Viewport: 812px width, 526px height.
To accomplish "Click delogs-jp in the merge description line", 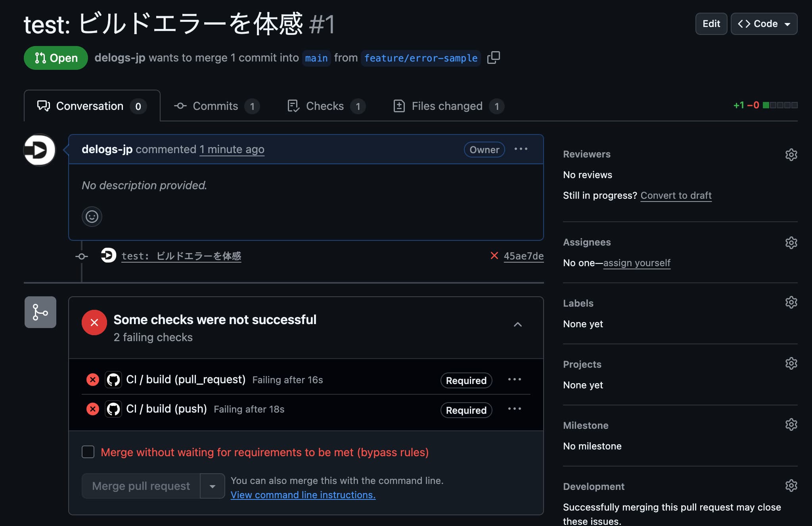I will (x=120, y=58).
